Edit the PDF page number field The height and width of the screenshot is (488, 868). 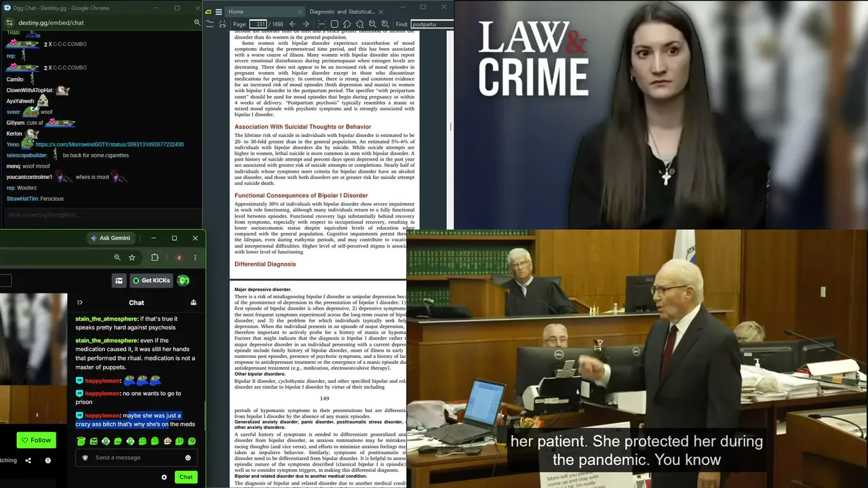click(258, 24)
